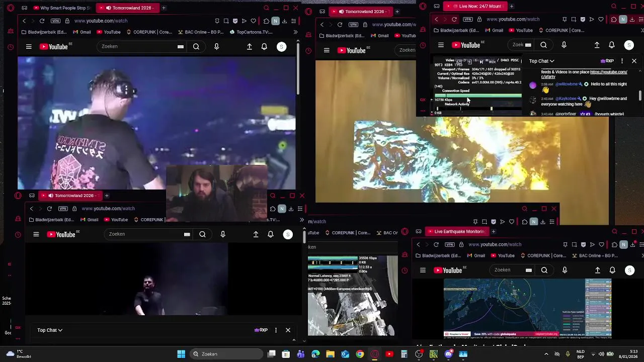The image size is (644, 362).
Task: Toggle bookmark heart in Earthquake Monitoring window
Action: click(601, 244)
